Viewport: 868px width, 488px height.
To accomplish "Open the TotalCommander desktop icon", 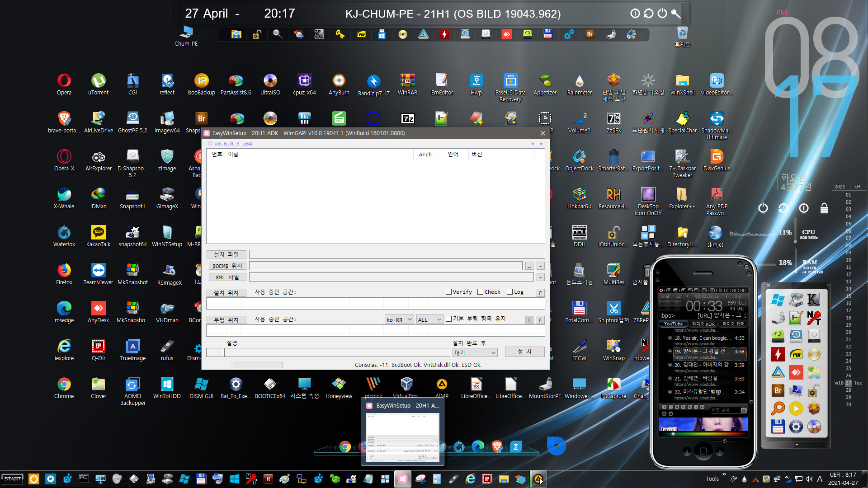I will [579, 312].
